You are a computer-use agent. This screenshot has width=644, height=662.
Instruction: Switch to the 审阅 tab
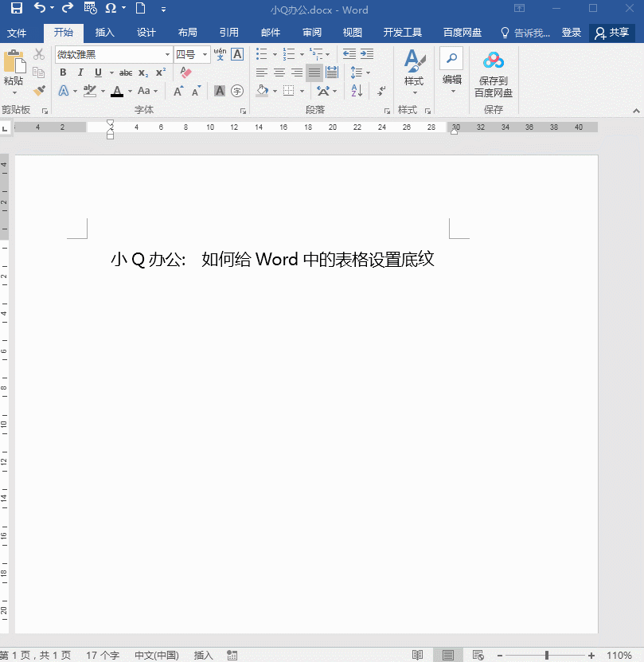[312, 33]
